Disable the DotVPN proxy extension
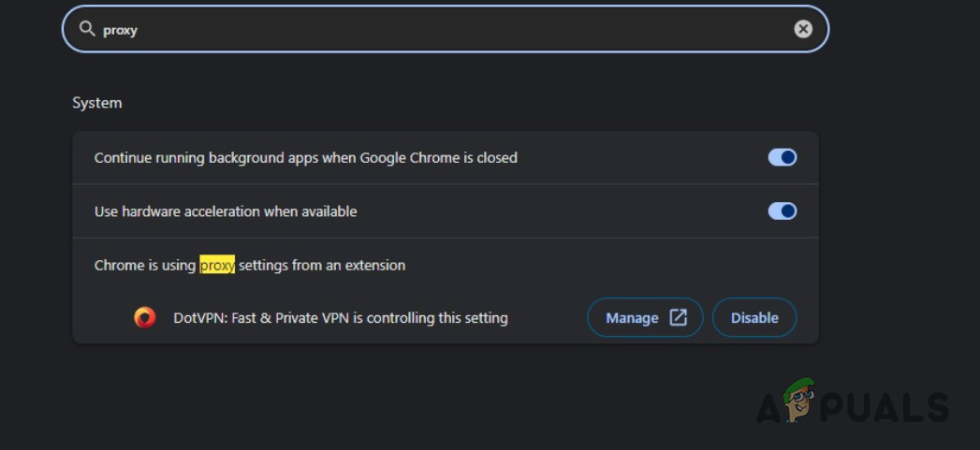The height and width of the screenshot is (450, 980). (754, 317)
